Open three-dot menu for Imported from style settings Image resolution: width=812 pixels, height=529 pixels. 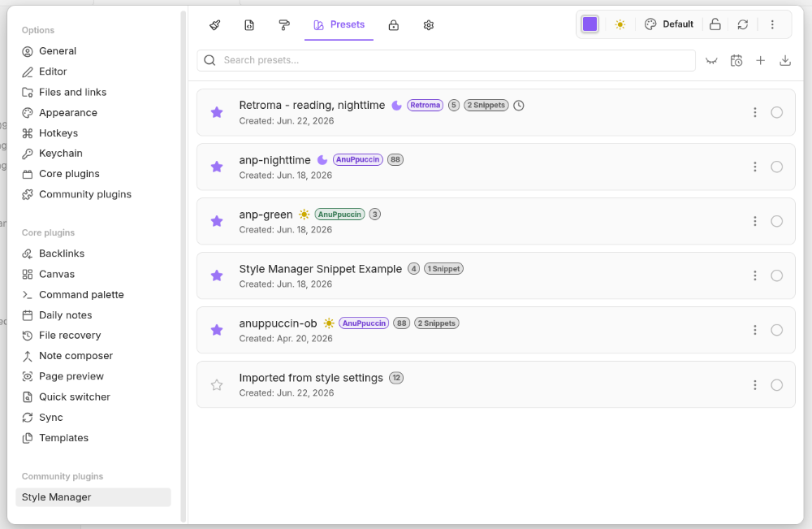755,385
